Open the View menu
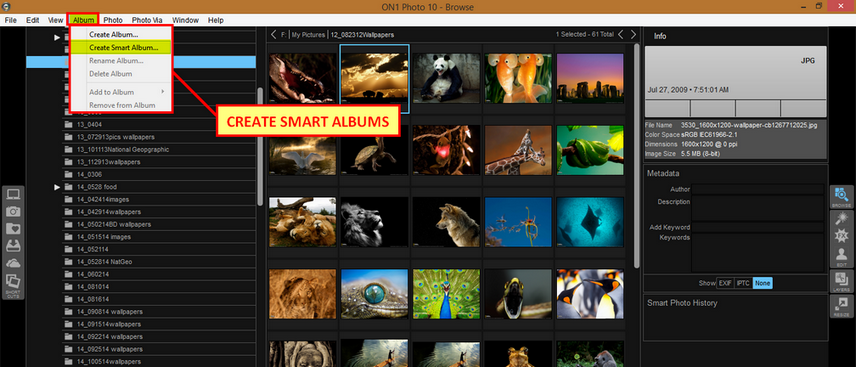856x367 pixels. coord(55,20)
